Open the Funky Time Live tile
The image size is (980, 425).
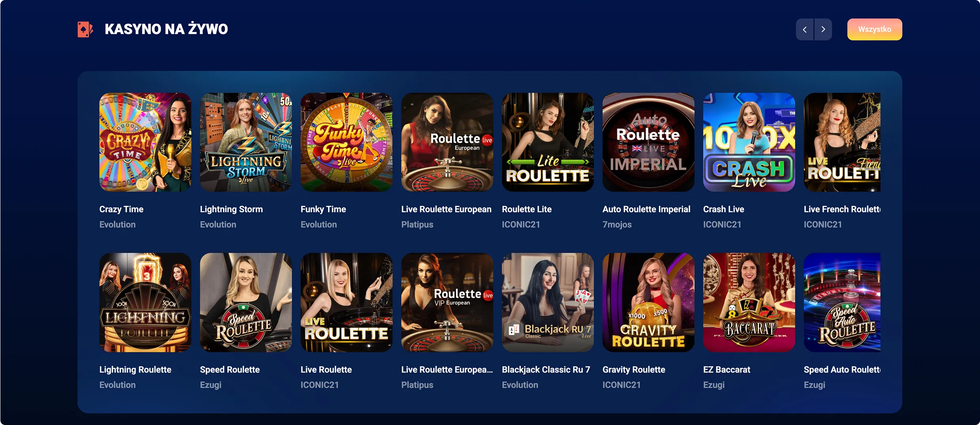point(346,142)
